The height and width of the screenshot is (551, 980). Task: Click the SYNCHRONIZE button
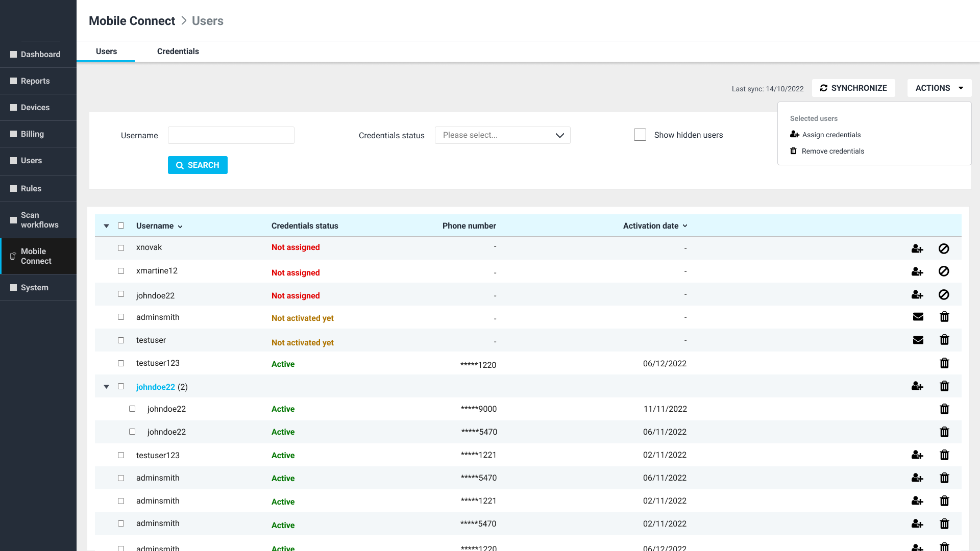pyautogui.click(x=853, y=88)
